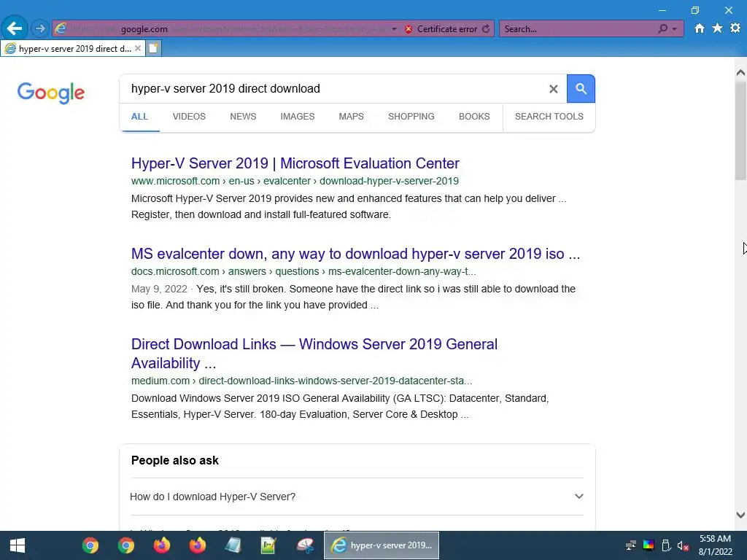Open the Windows Start menu
Image resolution: width=747 pixels, height=560 pixels.
click(x=18, y=545)
